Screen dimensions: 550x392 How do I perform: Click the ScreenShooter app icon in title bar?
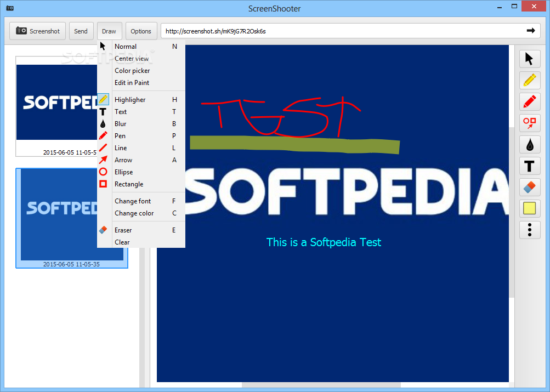tap(10, 8)
